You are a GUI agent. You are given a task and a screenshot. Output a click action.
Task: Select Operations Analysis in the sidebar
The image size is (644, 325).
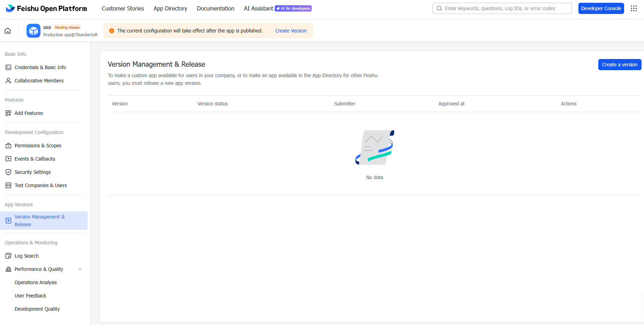click(x=36, y=282)
